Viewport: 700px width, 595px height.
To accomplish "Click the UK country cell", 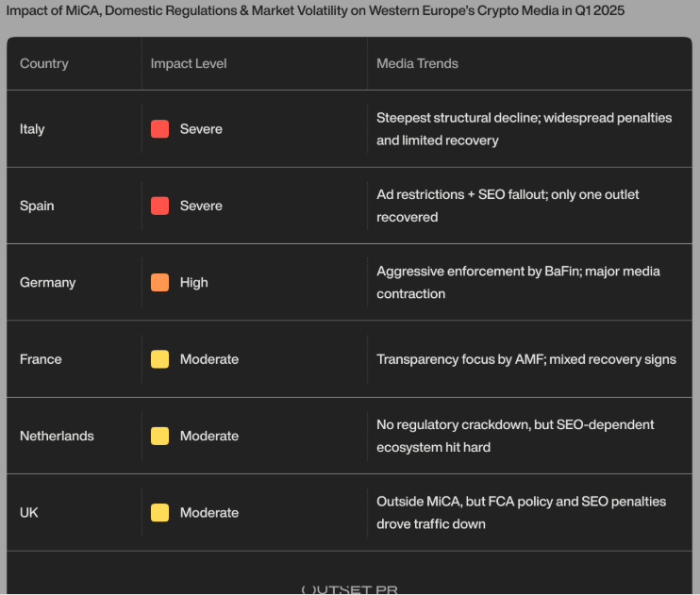I will point(29,513).
